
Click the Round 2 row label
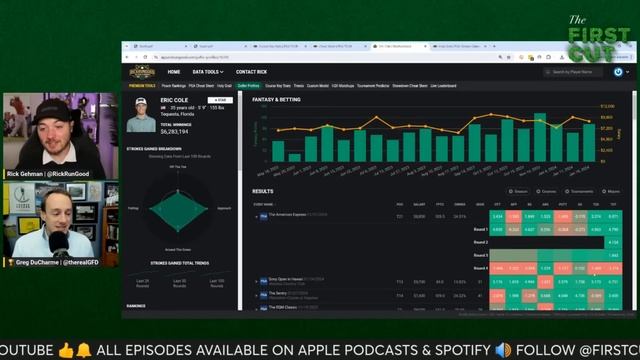[x=480, y=242]
